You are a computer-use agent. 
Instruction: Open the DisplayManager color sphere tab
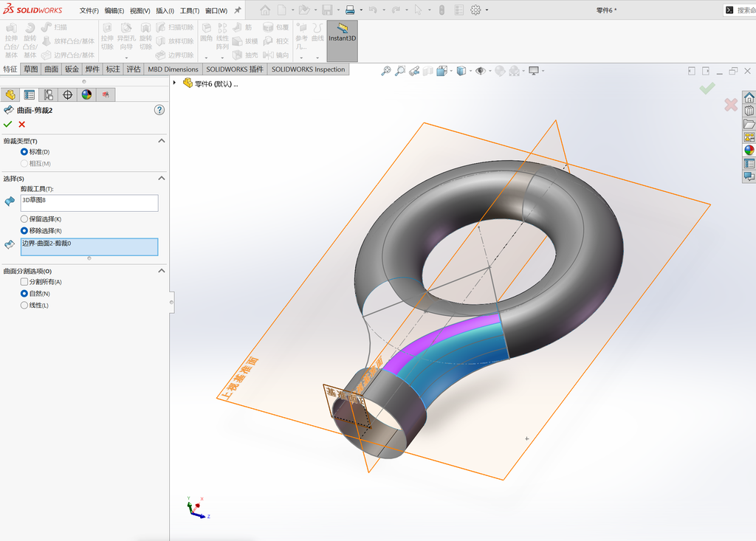point(86,94)
